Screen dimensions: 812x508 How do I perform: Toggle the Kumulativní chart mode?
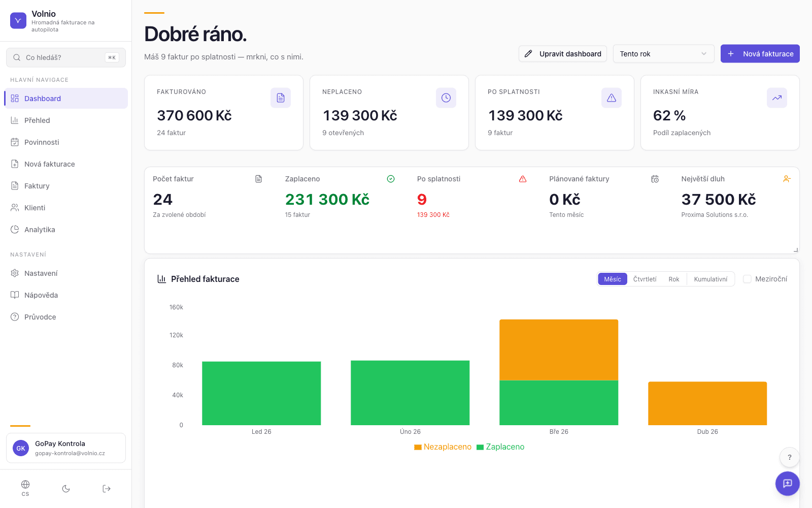point(710,279)
